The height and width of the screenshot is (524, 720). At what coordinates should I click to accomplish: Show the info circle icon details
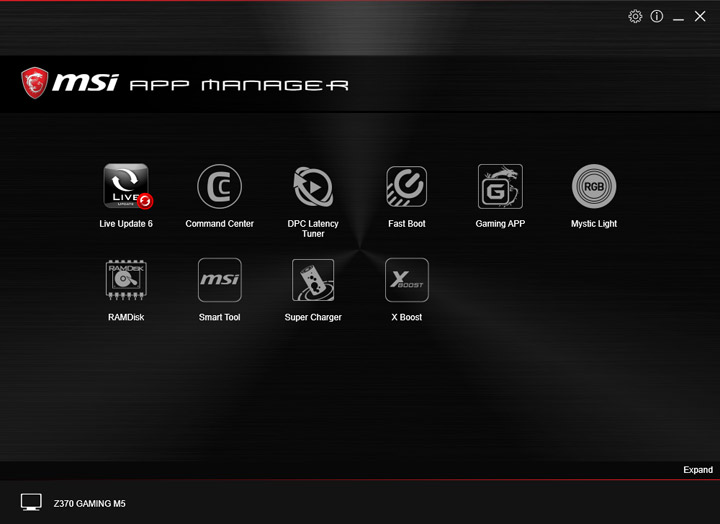click(x=657, y=17)
